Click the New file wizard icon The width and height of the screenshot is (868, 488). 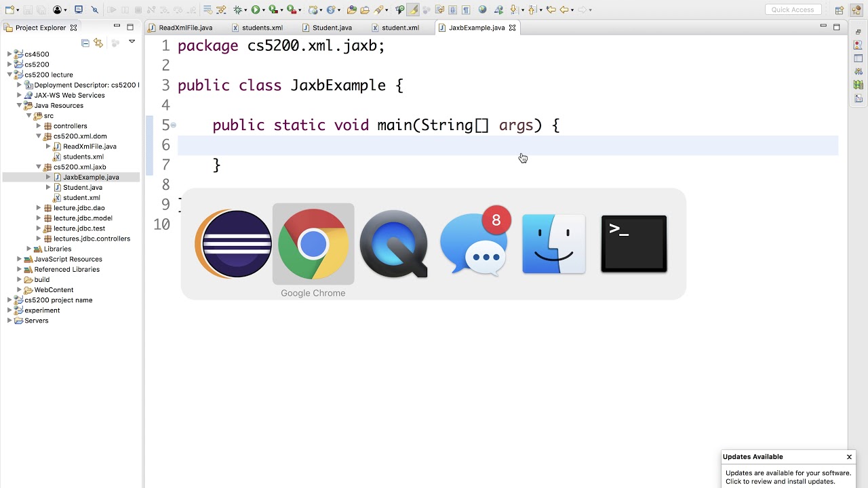(9, 9)
